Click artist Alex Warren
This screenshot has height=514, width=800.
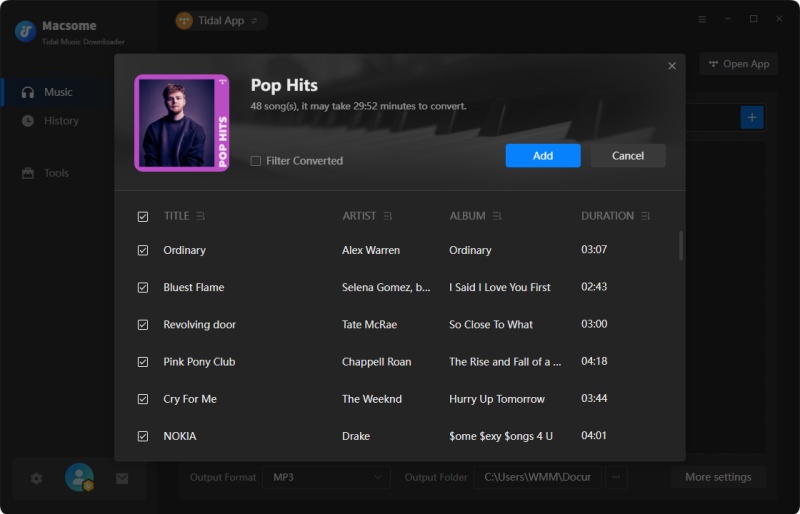point(371,251)
